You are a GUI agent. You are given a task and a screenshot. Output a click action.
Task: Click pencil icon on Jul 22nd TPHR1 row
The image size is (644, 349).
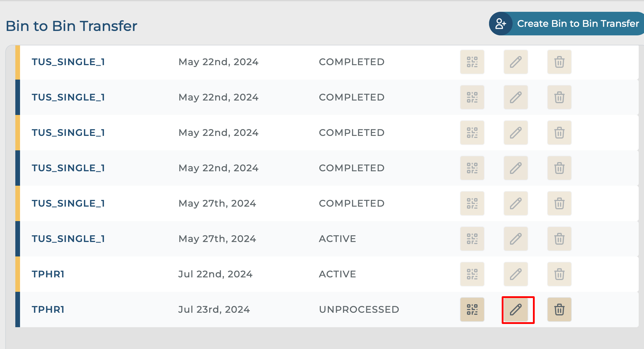pos(516,274)
